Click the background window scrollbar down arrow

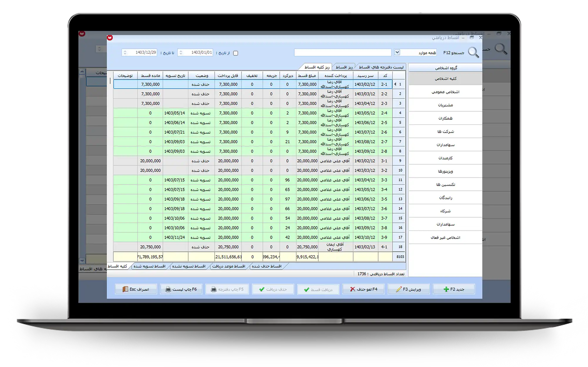(82, 261)
